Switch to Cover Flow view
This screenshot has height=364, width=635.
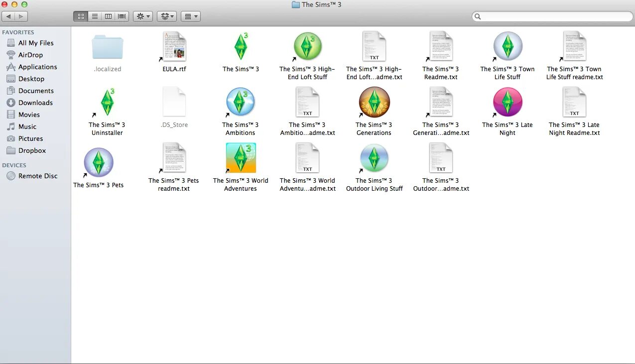click(x=122, y=16)
